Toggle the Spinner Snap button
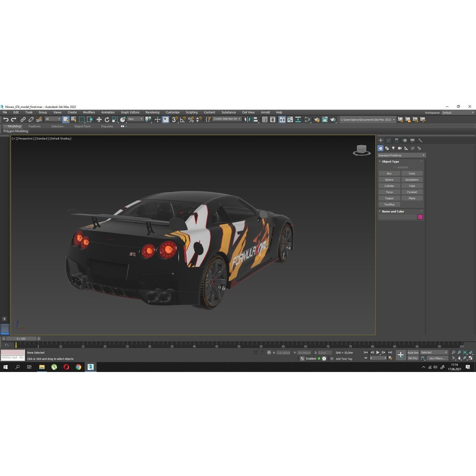This screenshot has height=476, width=476. pyautogui.click(x=198, y=119)
